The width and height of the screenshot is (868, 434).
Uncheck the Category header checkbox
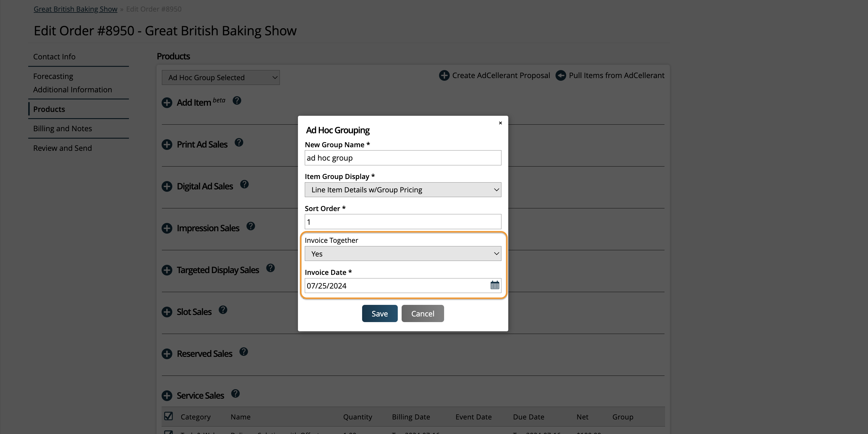168,416
